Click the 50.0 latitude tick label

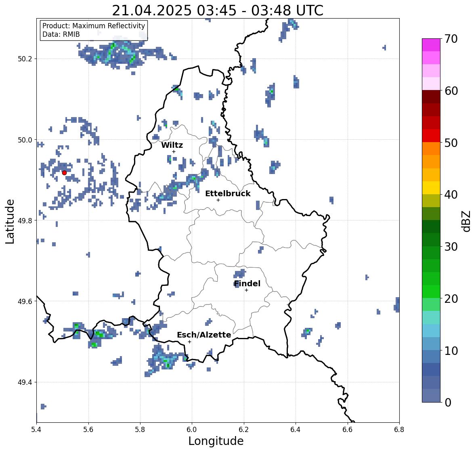(25, 140)
